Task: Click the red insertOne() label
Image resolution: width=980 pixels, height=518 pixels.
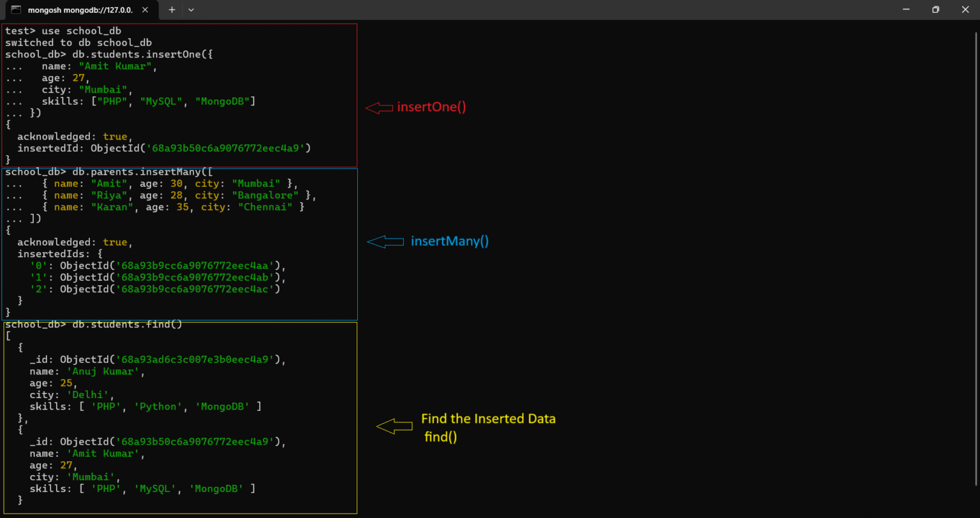Action: tap(432, 107)
